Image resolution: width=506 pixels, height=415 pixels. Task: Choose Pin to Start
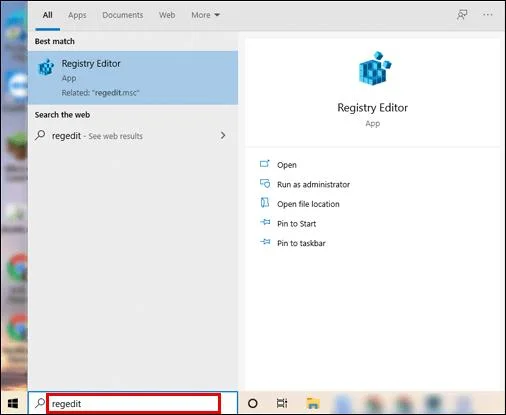[x=297, y=224]
